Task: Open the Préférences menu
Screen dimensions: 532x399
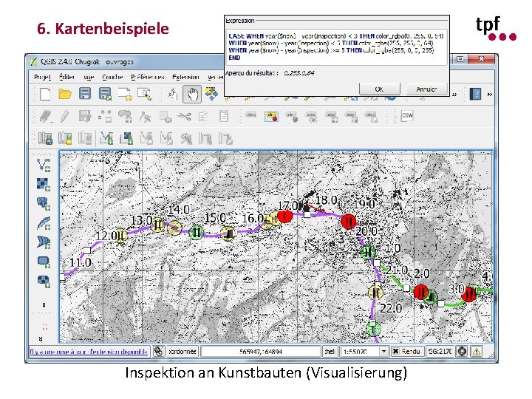Action: coord(147,77)
